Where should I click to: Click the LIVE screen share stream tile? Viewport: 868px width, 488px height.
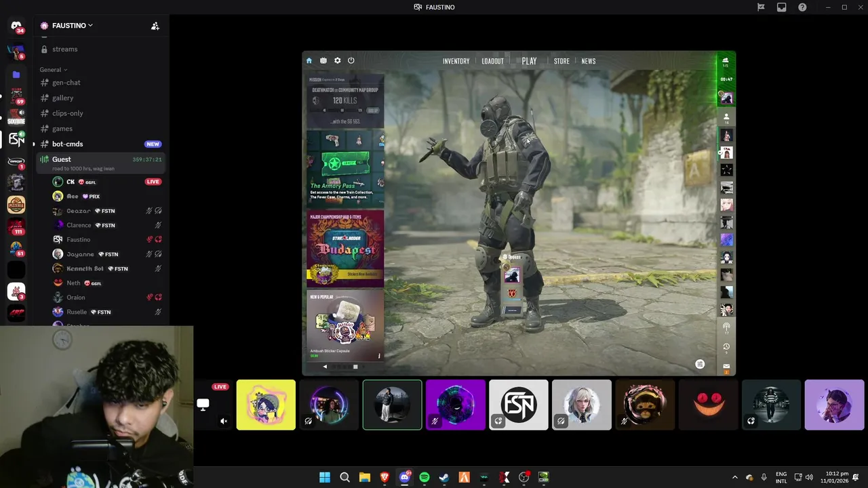[x=213, y=405]
